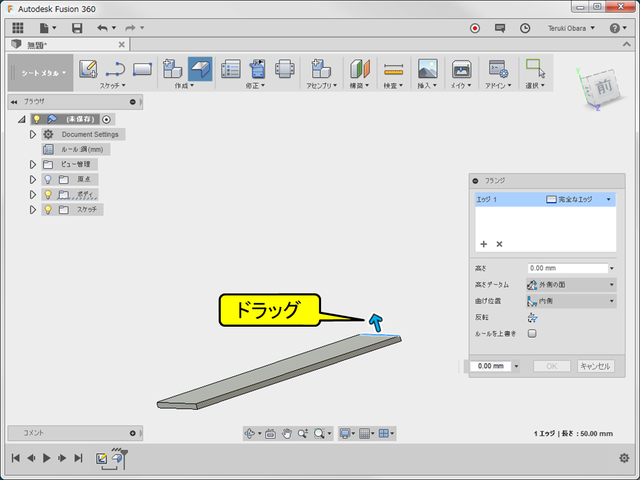This screenshot has height=480, width=640.
Task: Add an edge selection with plus button
Action: pyautogui.click(x=484, y=244)
